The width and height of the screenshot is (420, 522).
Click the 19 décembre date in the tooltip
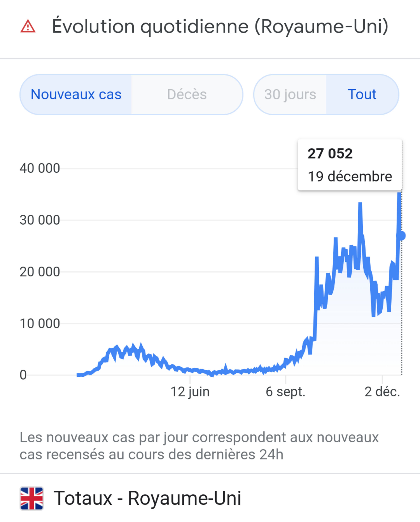click(x=350, y=176)
